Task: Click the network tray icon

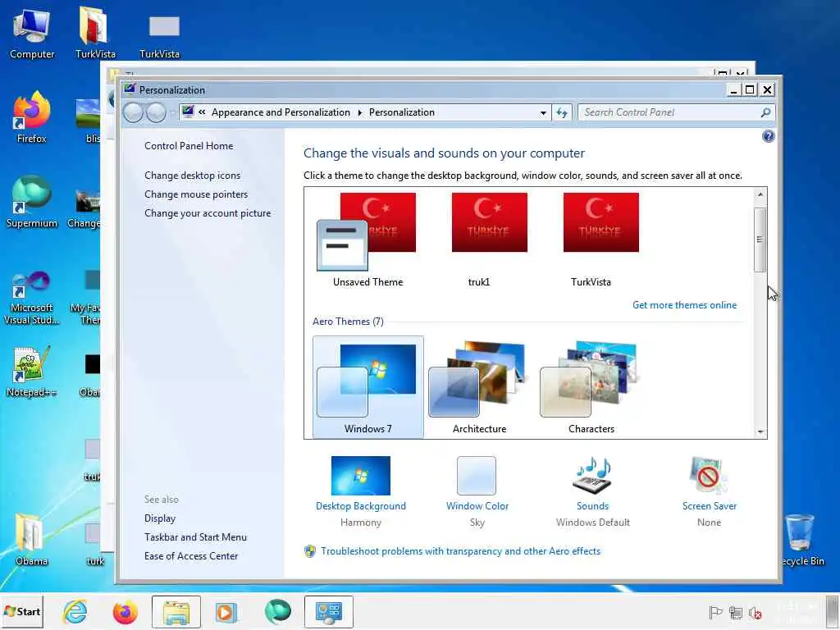Action: [736, 612]
